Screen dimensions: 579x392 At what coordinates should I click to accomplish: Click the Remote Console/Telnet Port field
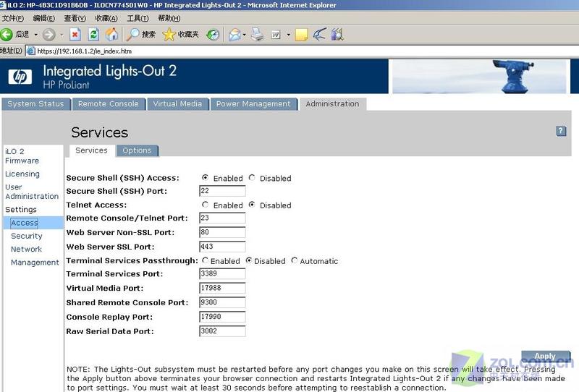pyautogui.click(x=222, y=218)
